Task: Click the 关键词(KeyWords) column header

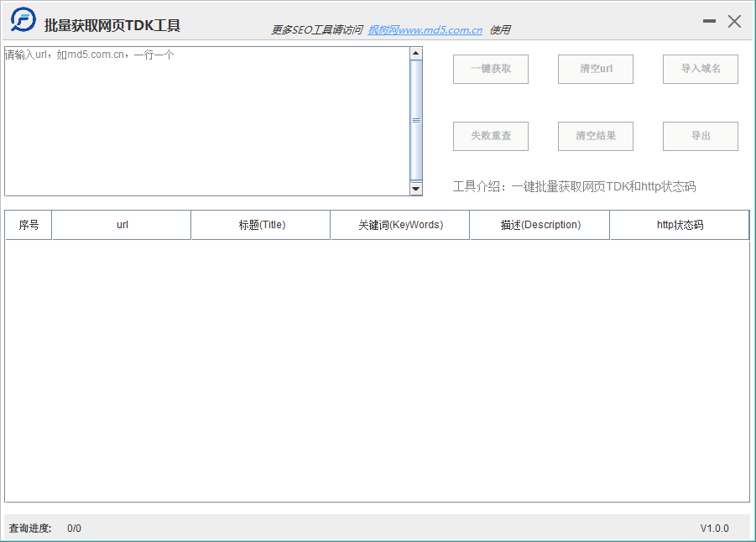Action: coord(400,225)
